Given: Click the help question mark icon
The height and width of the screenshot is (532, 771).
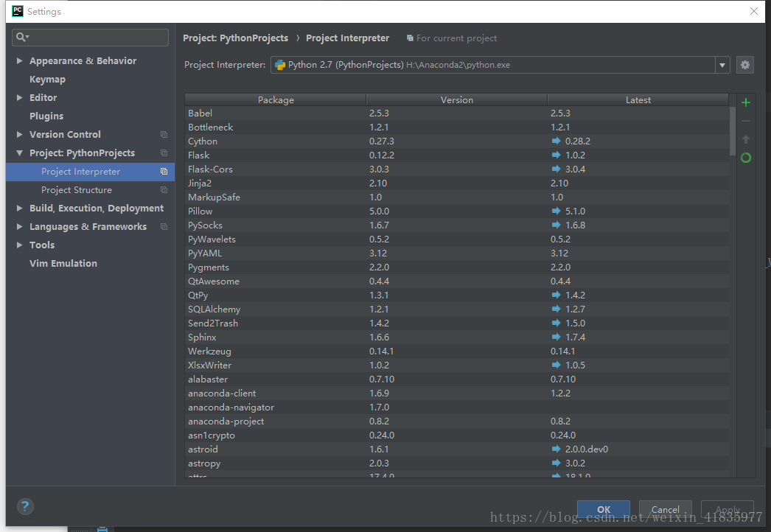Looking at the screenshot, I should pyautogui.click(x=25, y=506).
